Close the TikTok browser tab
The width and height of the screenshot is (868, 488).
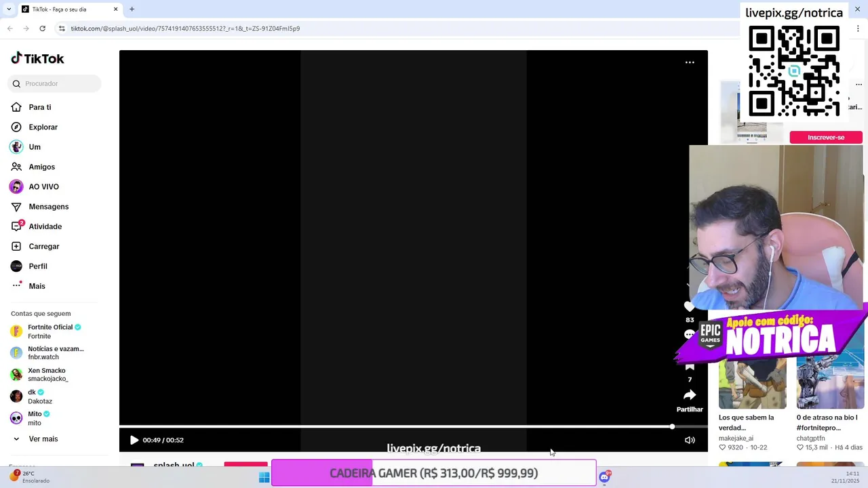pyautogui.click(x=115, y=9)
